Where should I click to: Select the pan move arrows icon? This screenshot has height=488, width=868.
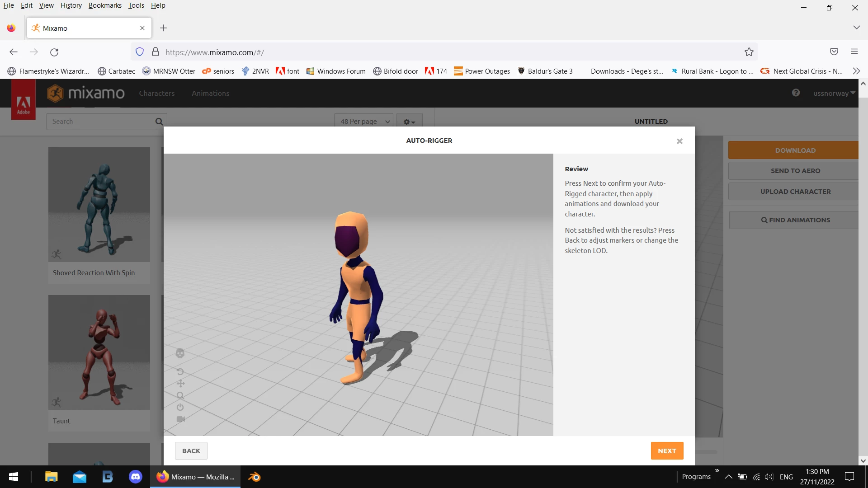[x=180, y=384]
